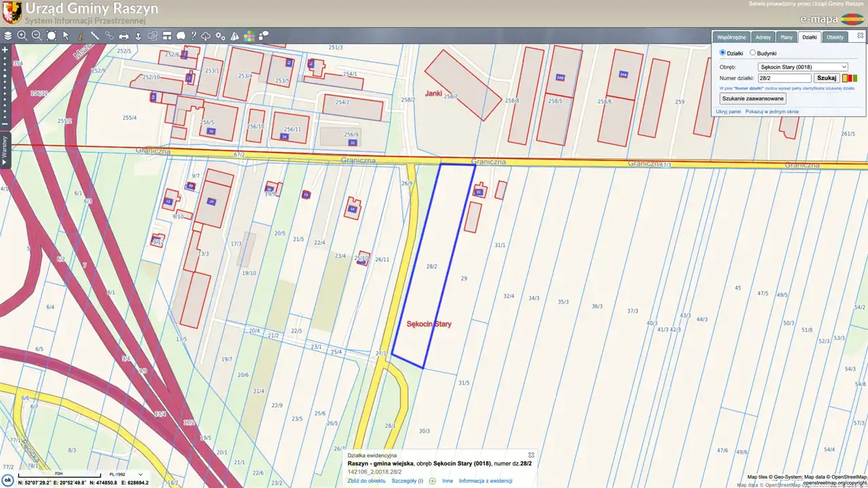The width and height of the screenshot is (868, 488).
Task: Select the Budynki radio button
Action: point(753,53)
